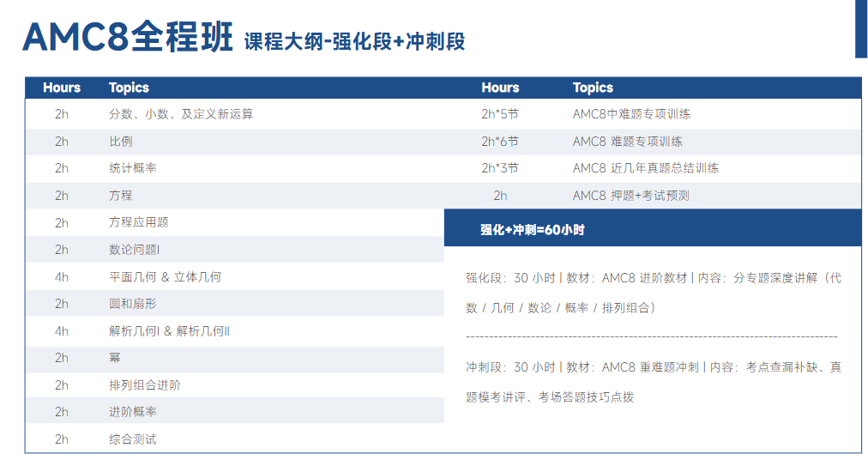Image resolution: width=868 pixels, height=466 pixels.
Task: Select the 统计概率 topic
Action: [133, 168]
